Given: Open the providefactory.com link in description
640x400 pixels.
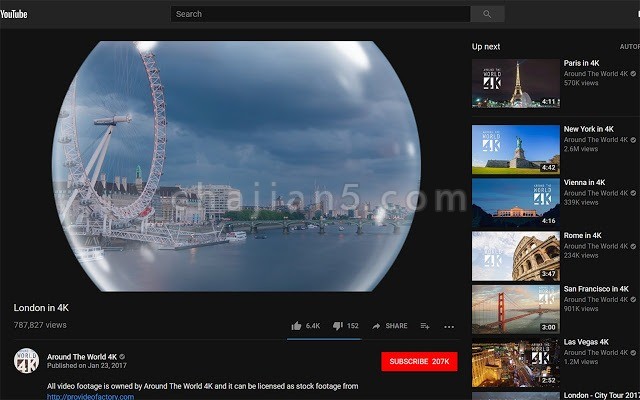Looking at the screenshot, I should [90, 396].
